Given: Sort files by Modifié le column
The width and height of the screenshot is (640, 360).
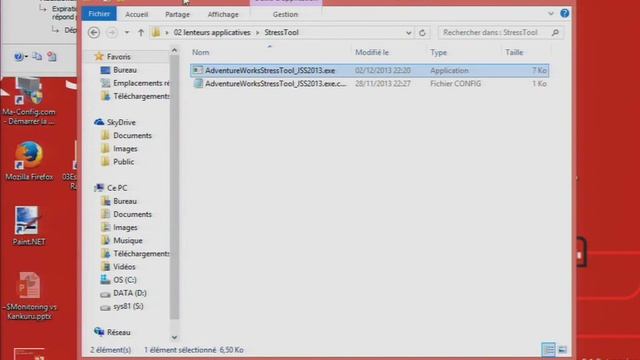Looking at the screenshot, I should point(371,52).
